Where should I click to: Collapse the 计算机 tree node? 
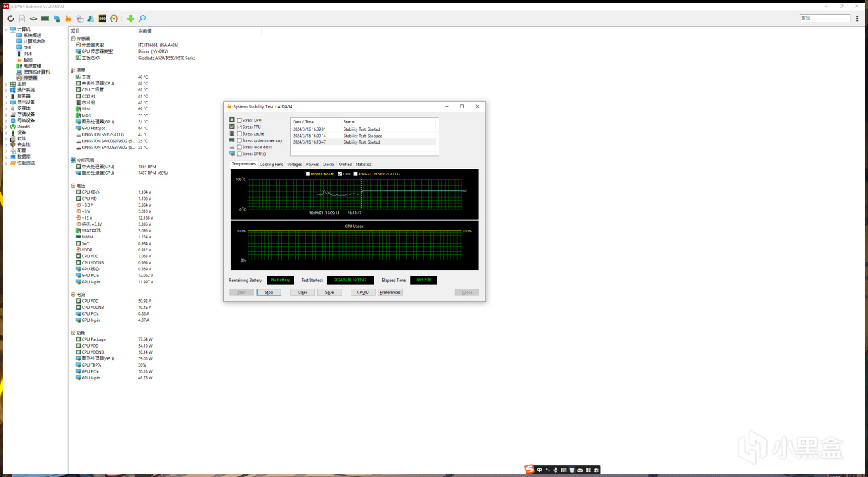[x=7, y=29]
